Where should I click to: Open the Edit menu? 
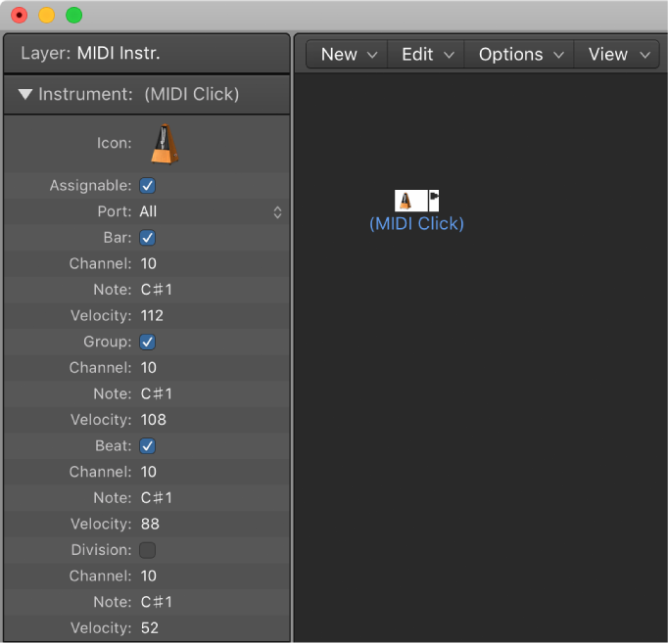click(427, 55)
